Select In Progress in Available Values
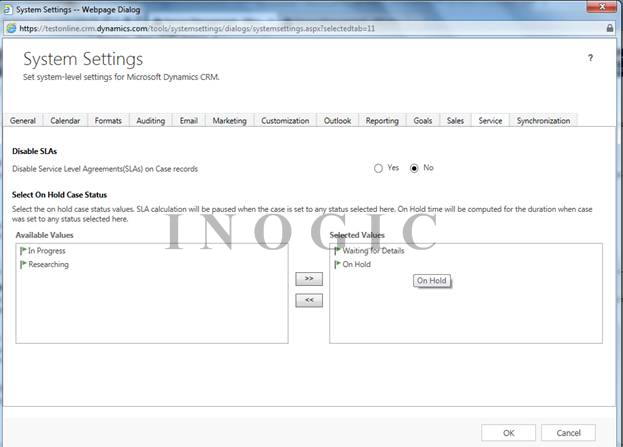 (x=46, y=251)
